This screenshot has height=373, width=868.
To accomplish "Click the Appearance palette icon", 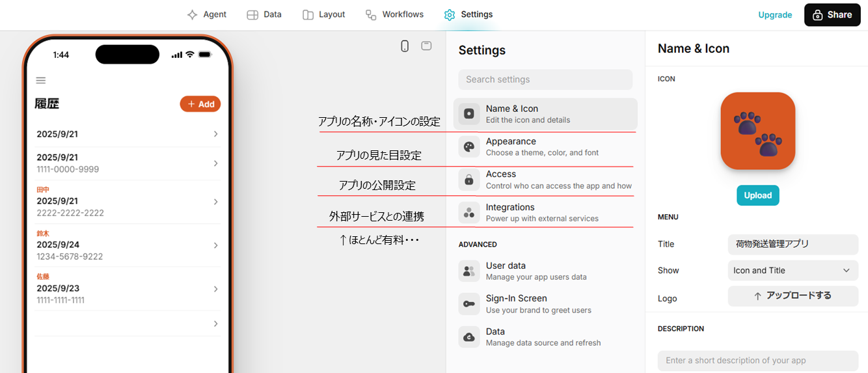I will tap(469, 147).
